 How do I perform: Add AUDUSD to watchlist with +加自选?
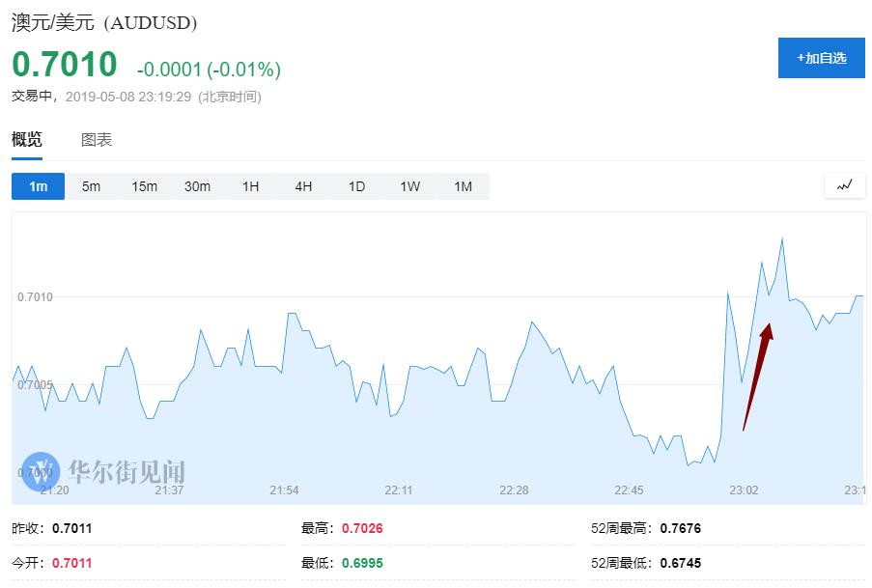(821, 58)
